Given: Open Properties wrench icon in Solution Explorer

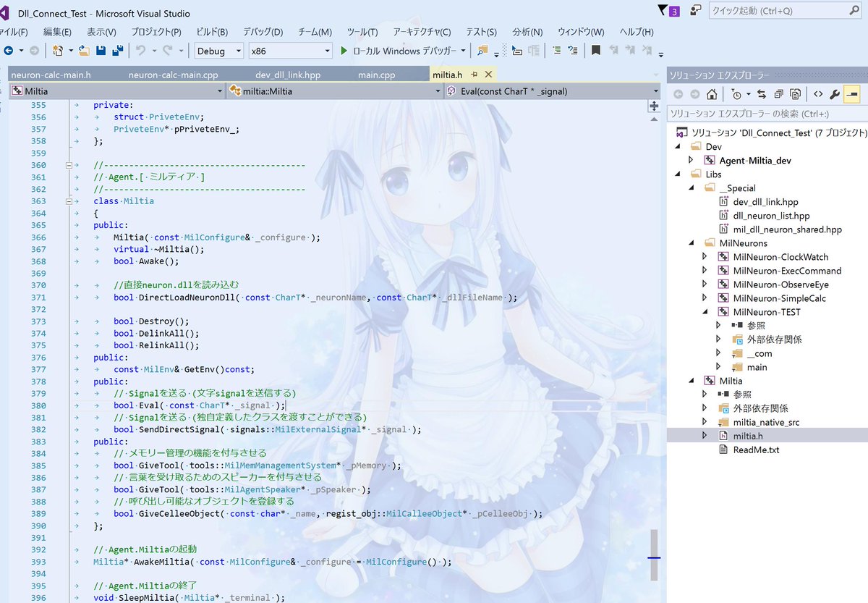Looking at the screenshot, I should point(835,94).
